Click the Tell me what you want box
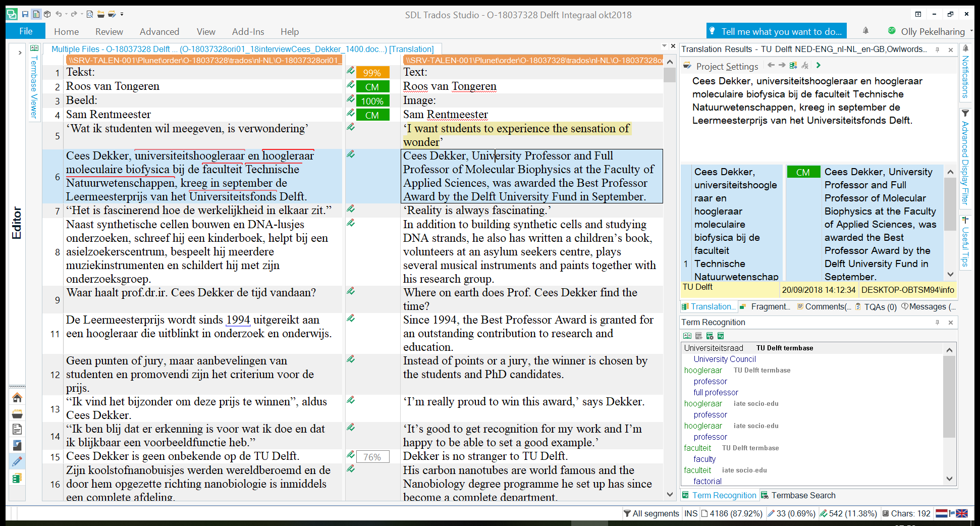This screenshot has height=526, width=980. pos(776,31)
